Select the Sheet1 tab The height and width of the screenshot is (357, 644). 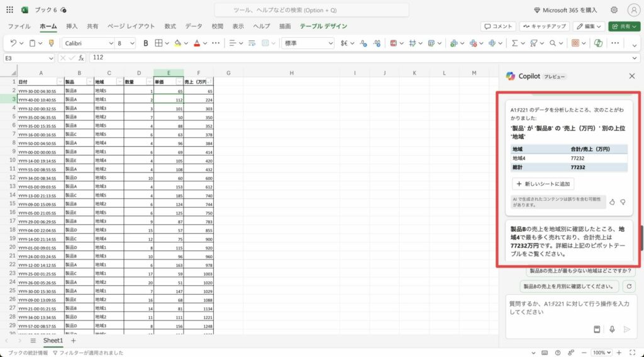[53, 341]
